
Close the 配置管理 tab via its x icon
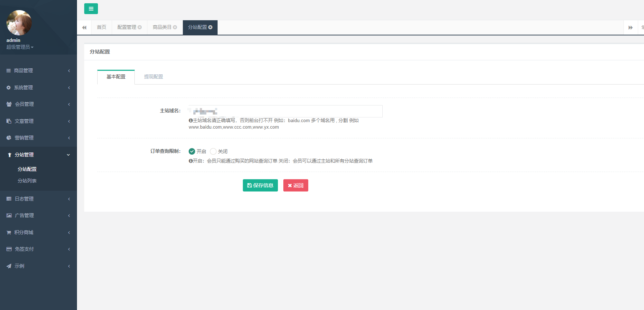coord(140,27)
